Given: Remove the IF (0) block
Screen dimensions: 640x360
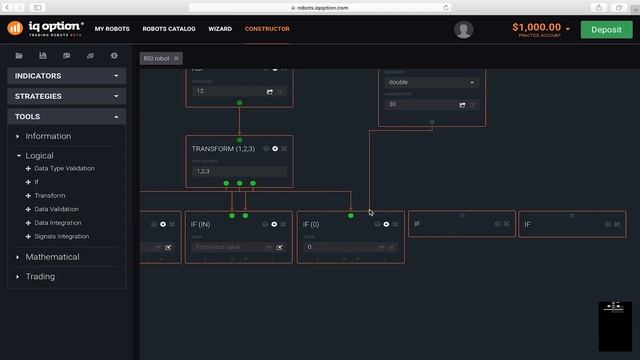Looking at the screenshot, I should pos(395,224).
